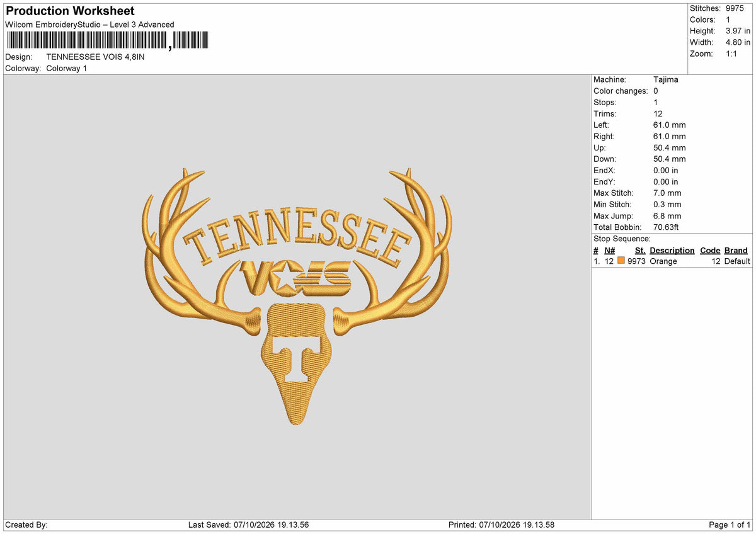
Task: Click the 'Default' brand cell
Action: point(737,261)
